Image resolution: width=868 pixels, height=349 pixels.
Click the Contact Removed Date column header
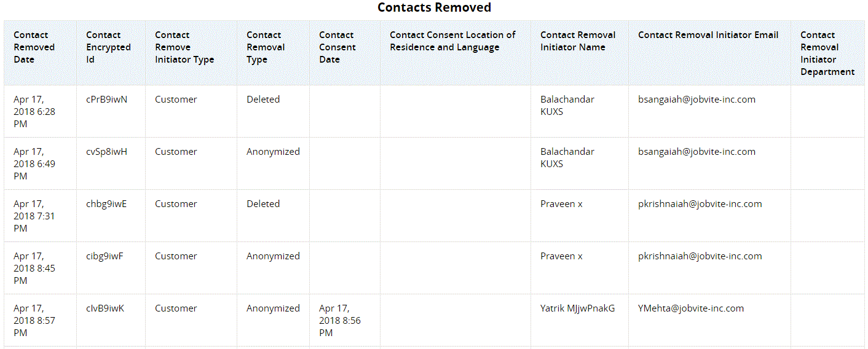tap(34, 47)
